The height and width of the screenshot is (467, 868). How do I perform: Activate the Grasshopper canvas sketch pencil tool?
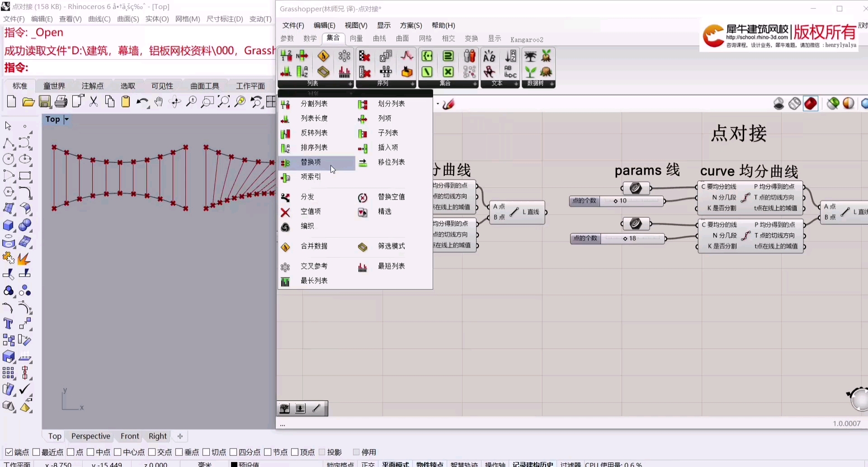316,408
